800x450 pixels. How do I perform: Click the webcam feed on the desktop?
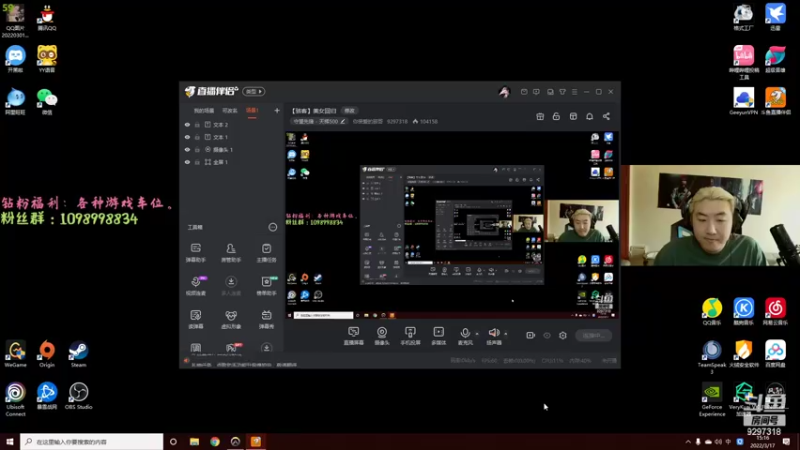click(x=710, y=215)
